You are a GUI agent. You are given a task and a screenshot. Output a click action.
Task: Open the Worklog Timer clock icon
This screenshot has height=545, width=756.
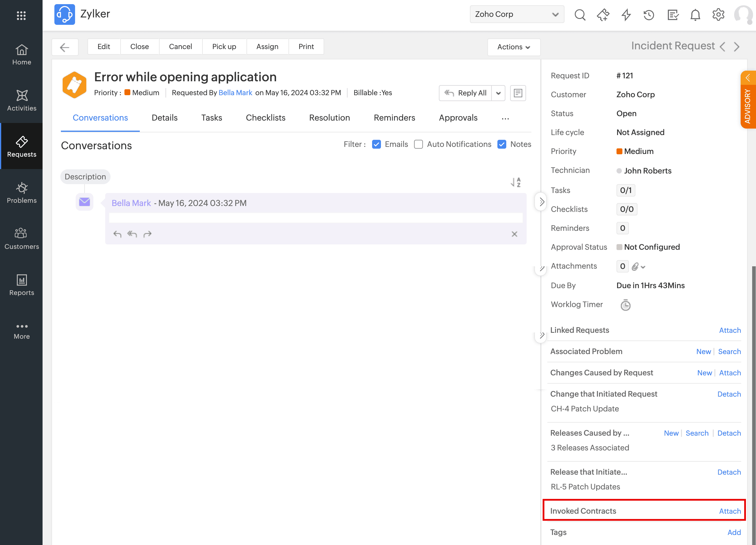(625, 305)
